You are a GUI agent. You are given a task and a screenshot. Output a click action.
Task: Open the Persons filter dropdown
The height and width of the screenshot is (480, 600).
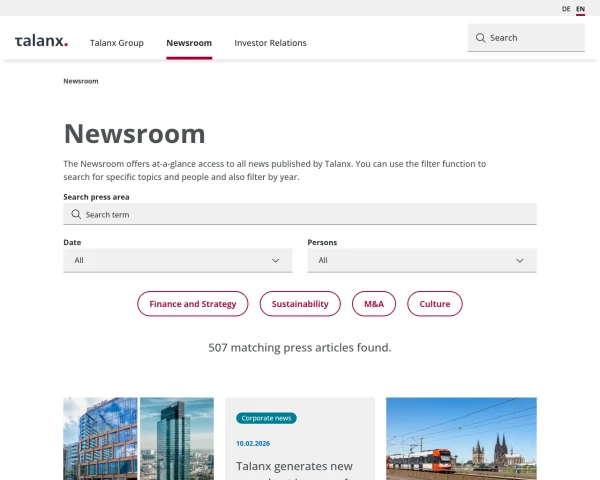coord(422,260)
